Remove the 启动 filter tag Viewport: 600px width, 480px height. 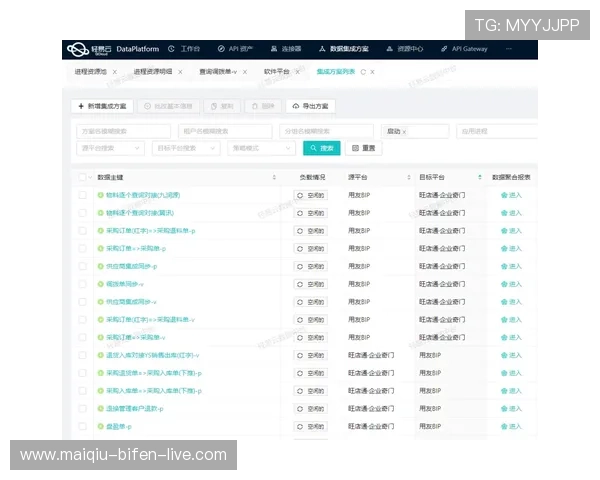coord(404,132)
